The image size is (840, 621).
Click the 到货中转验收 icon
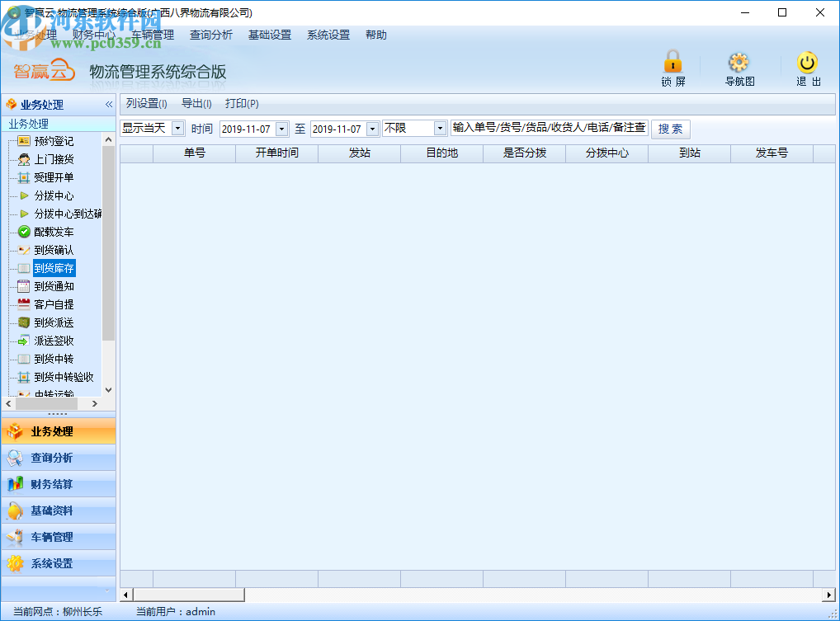pyautogui.click(x=24, y=377)
